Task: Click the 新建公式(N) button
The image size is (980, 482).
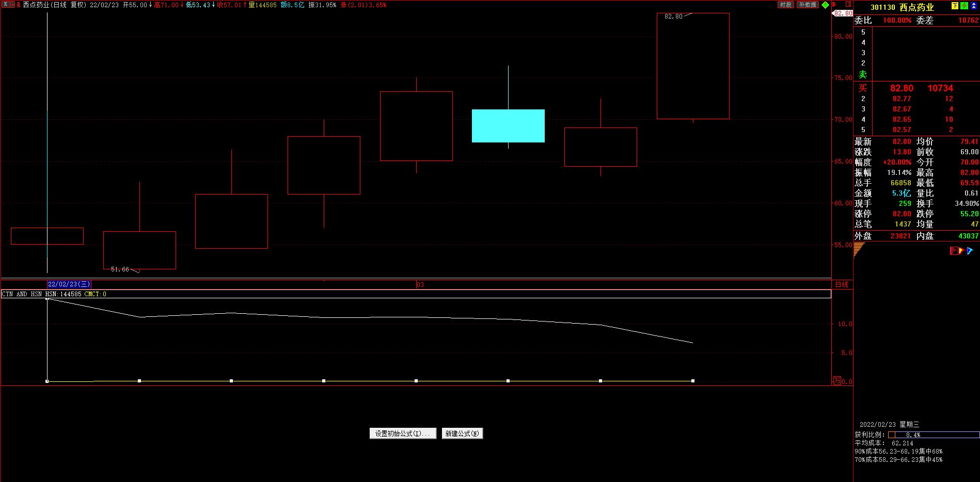Action: click(x=462, y=433)
